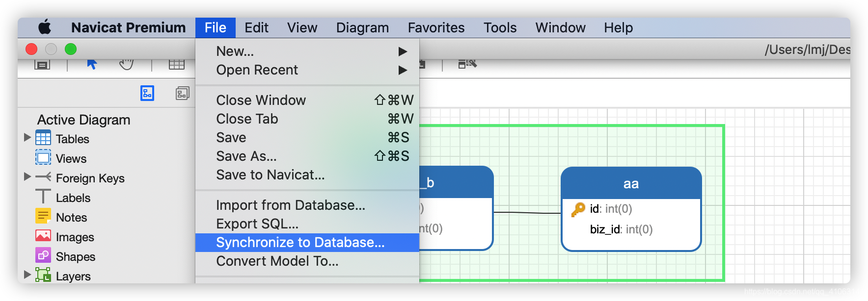Click the Views icon in sidebar
This screenshot has height=301, width=868.
(x=43, y=157)
